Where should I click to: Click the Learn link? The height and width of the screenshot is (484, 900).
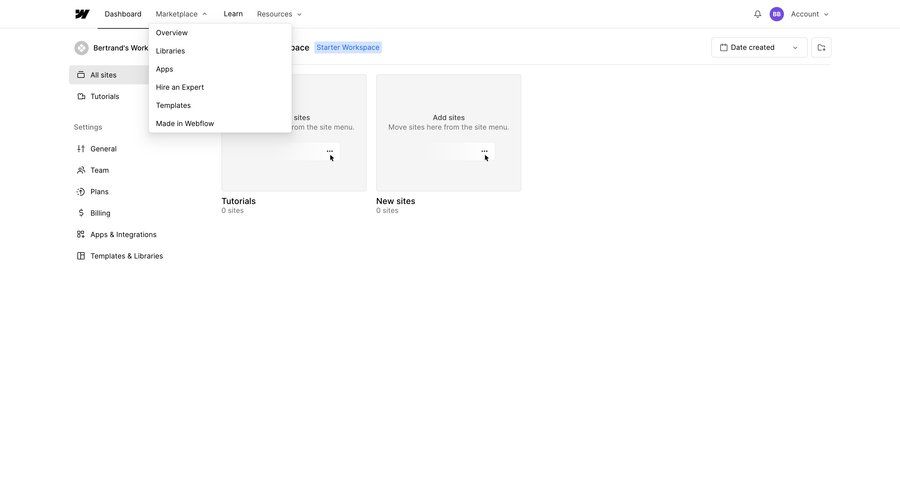233,14
